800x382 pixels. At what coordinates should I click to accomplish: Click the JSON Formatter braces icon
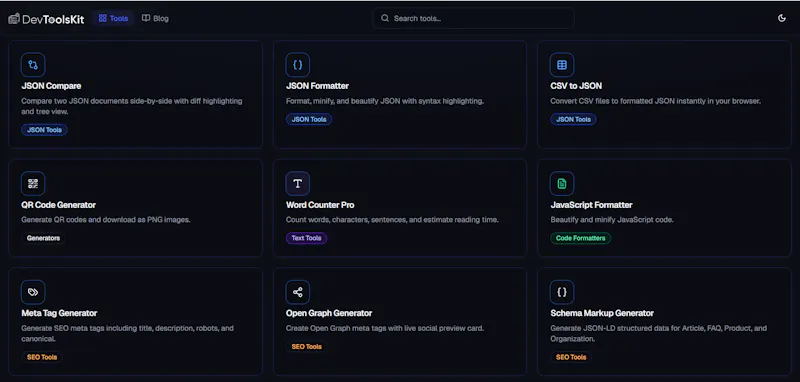tap(297, 65)
